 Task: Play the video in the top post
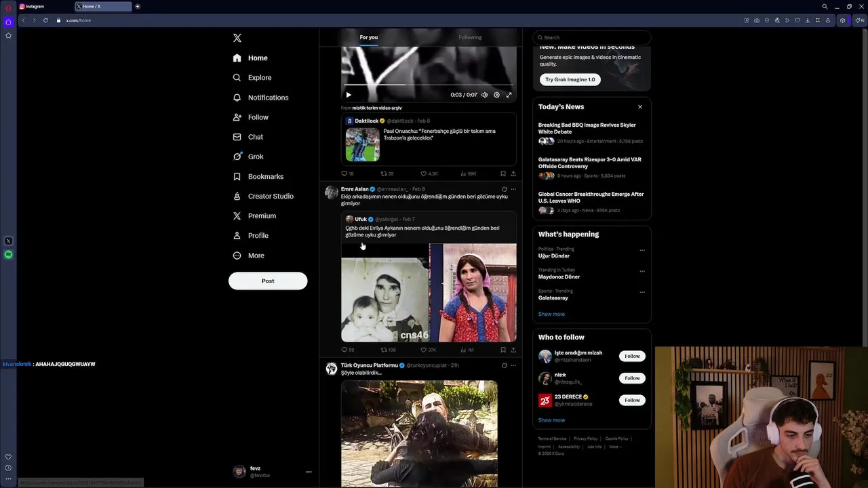point(349,95)
